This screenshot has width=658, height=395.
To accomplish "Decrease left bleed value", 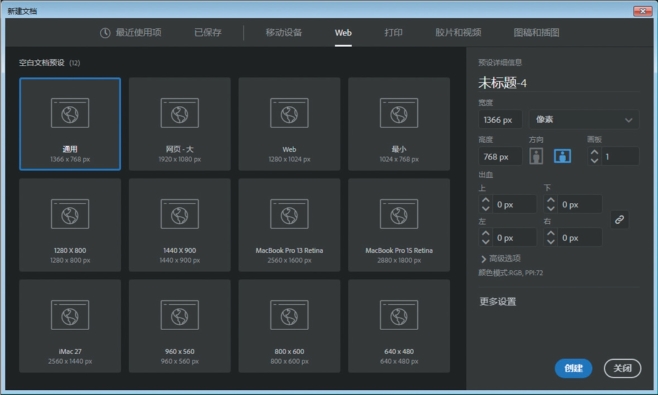I will click(486, 241).
